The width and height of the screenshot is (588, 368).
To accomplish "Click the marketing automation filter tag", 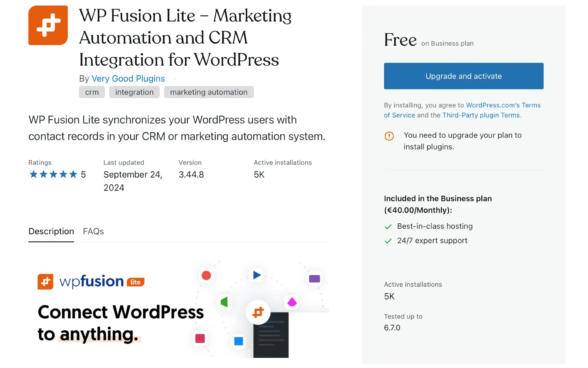I will point(209,92).
